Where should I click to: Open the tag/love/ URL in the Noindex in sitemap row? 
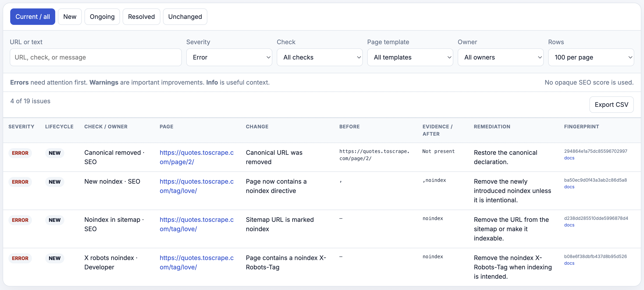click(x=196, y=224)
